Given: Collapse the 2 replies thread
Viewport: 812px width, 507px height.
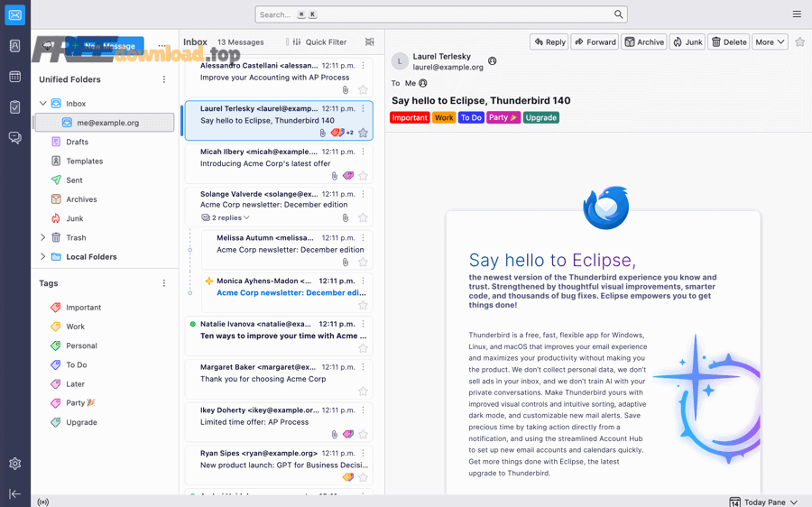Looking at the screenshot, I should point(226,218).
